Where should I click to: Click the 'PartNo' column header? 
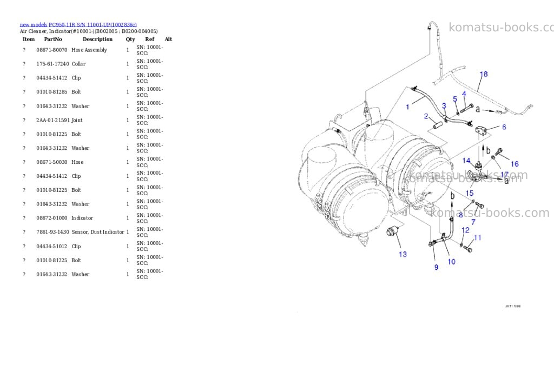53,39
